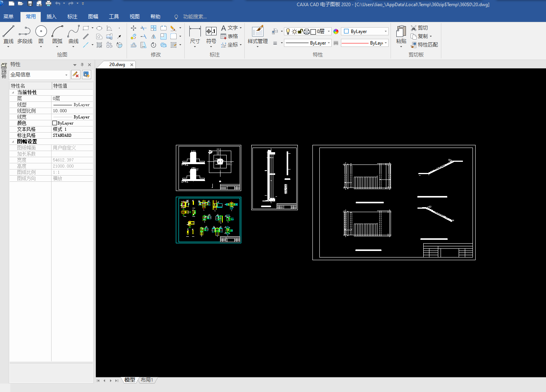Expand the 文字 text dropdown
This screenshot has height=392, width=546.
coord(240,28)
